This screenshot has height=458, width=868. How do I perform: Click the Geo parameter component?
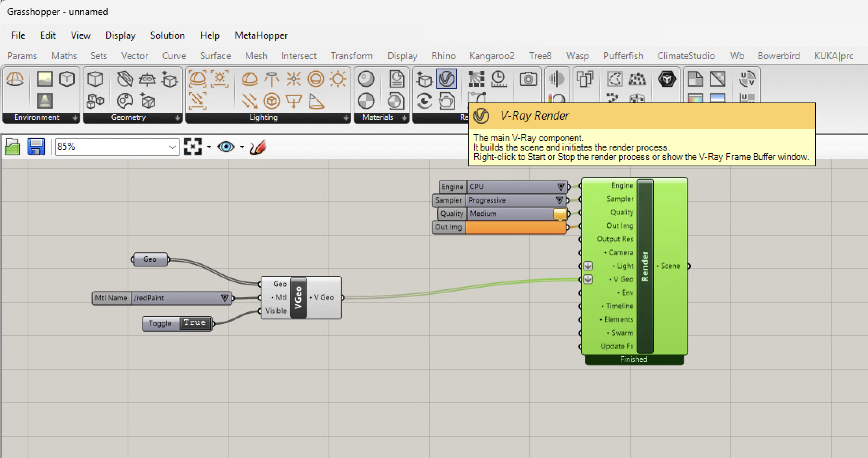point(150,259)
